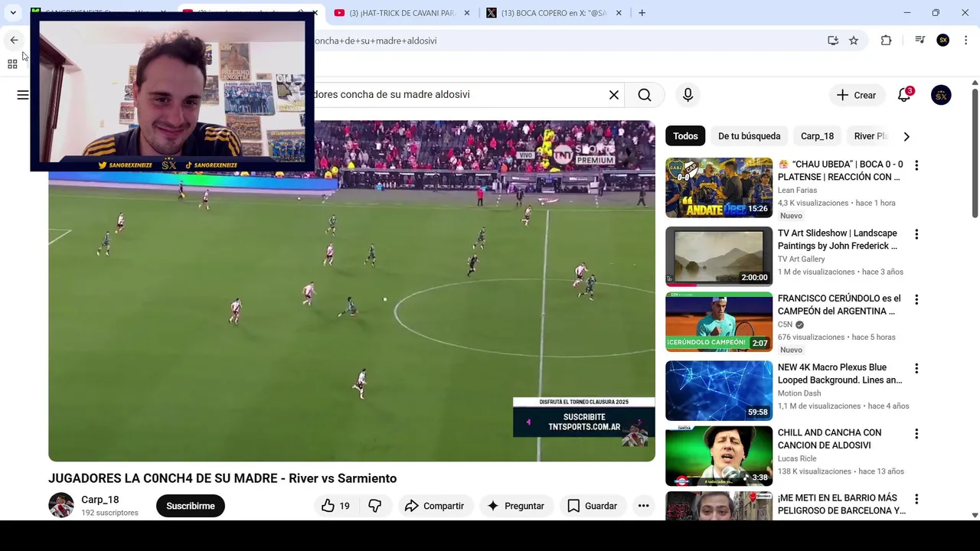The image size is (980, 551).
Task: Open video titled ¡ME METI EN EL BARRIO MÁS
Action: click(x=841, y=504)
